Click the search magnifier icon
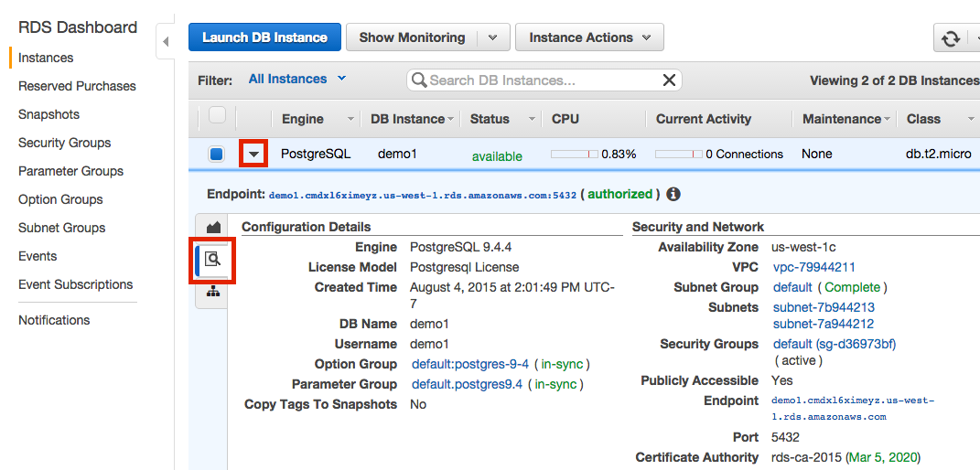Screen dimensions: 980x470 pyautogui.click(x=419, y=80)
